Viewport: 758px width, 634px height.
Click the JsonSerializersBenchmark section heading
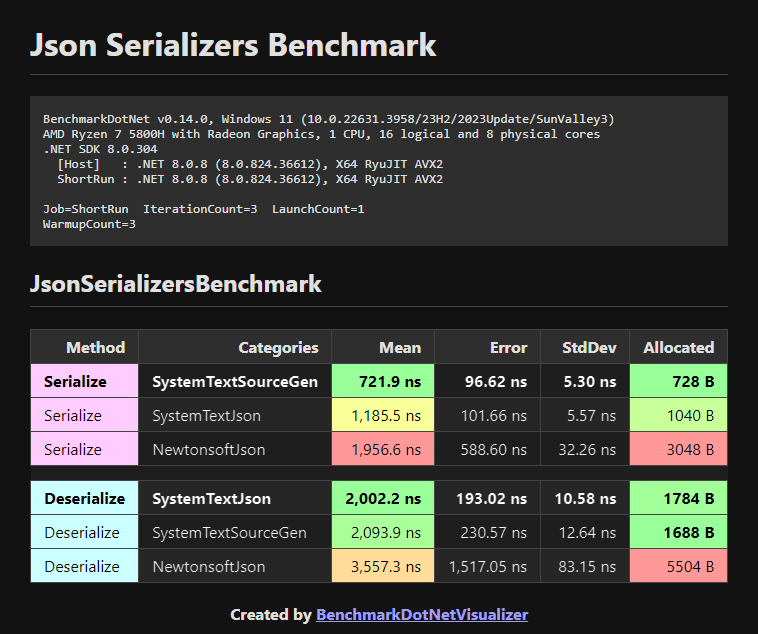175,283
